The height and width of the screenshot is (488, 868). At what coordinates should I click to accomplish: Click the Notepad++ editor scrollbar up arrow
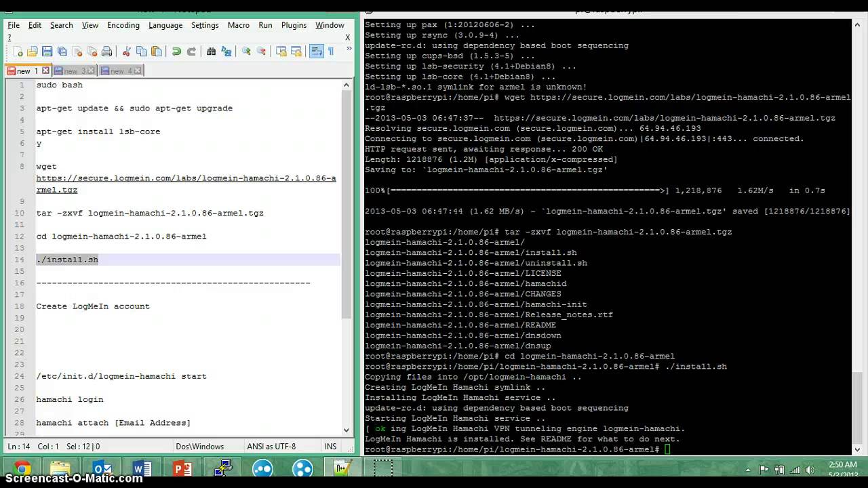click(x=347, y=85)
